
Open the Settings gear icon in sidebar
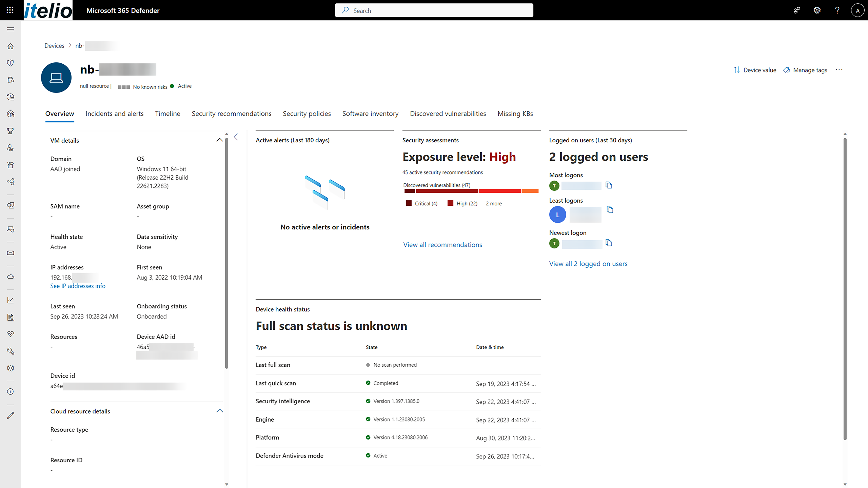coord(11,368)
